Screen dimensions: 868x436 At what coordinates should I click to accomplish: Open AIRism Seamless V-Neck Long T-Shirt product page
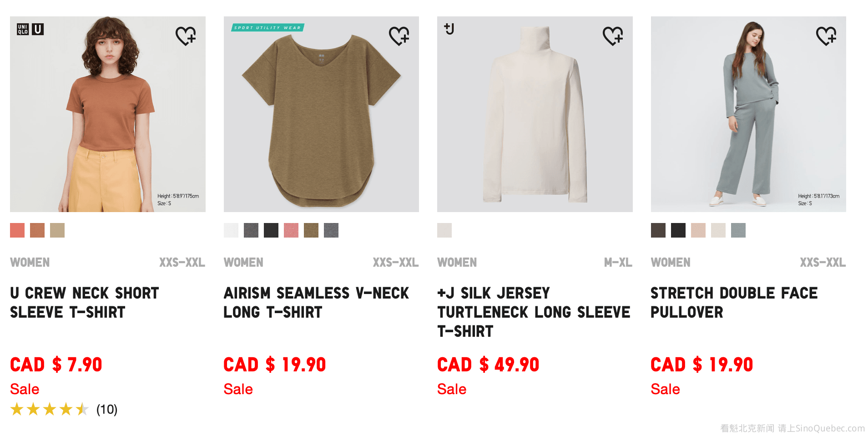click(316, 302)
